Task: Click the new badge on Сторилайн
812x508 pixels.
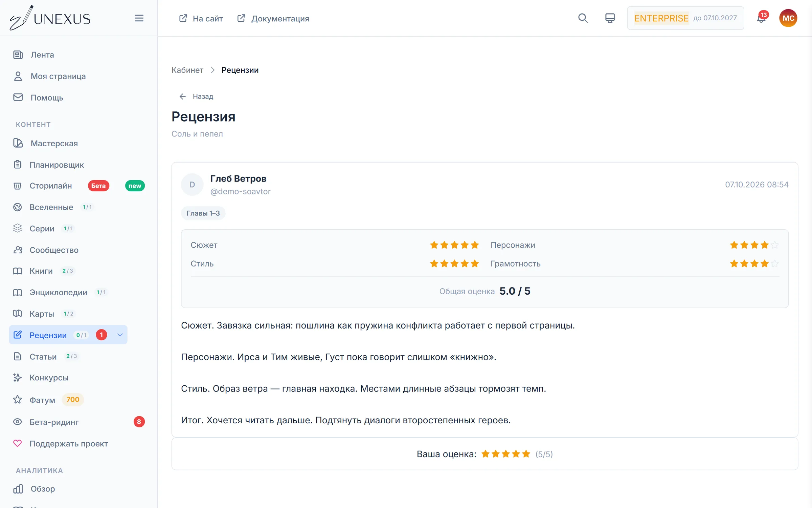Action: pyautogui.click(x=135, y=186)
